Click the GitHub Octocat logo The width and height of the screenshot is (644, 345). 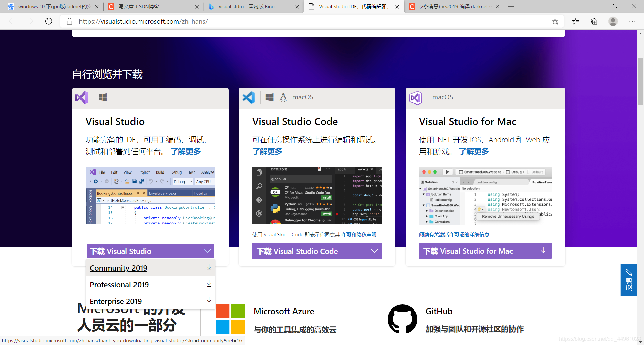click(x=402, y=319)
